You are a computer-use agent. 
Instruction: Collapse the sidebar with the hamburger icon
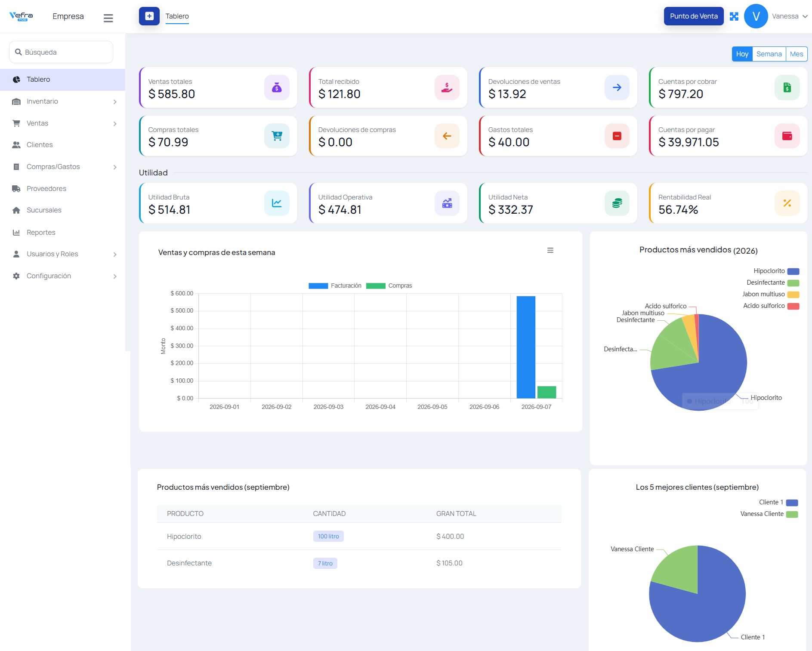108,18
